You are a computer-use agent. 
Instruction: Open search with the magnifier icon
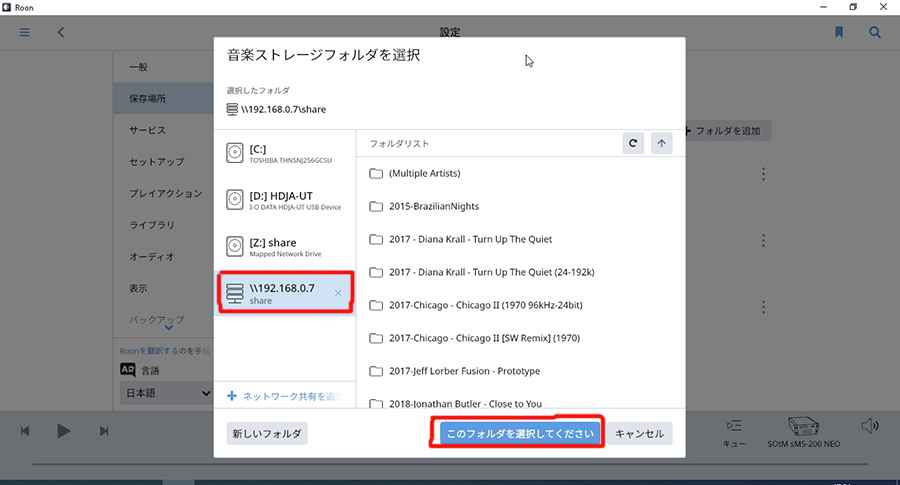(875, 32)
